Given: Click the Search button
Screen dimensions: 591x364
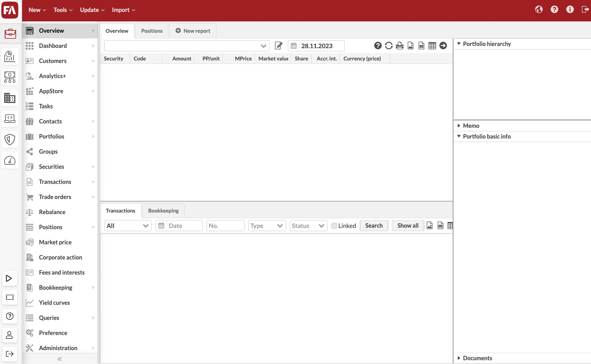Looking at the screenshot, I should pos(374,226).
